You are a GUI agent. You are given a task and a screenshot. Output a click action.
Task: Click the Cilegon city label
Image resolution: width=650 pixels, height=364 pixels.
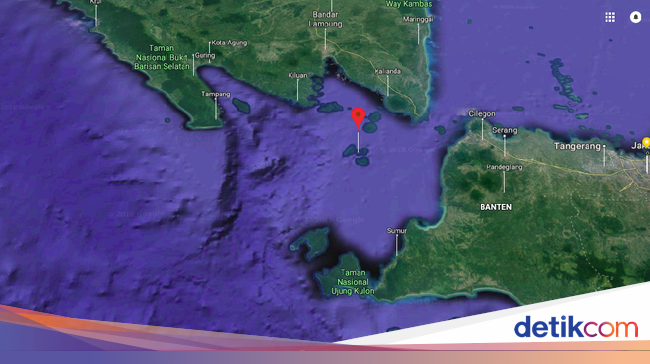(482, 114)
